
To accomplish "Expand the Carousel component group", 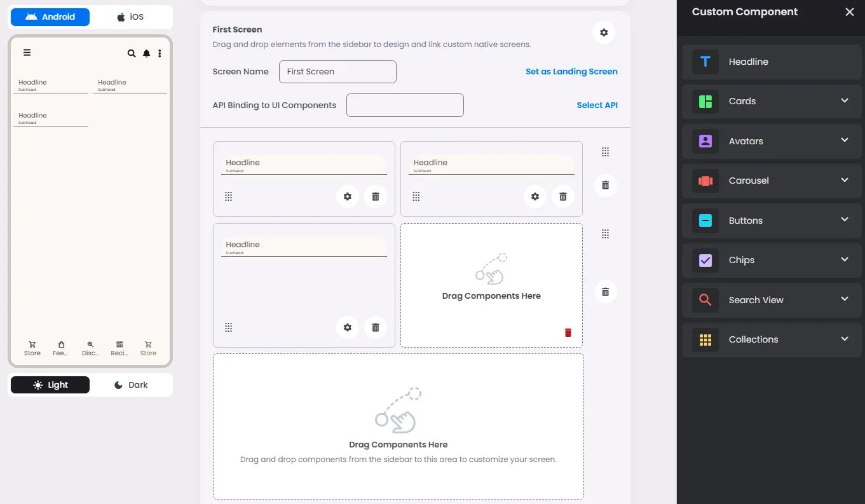I will 772,180.
